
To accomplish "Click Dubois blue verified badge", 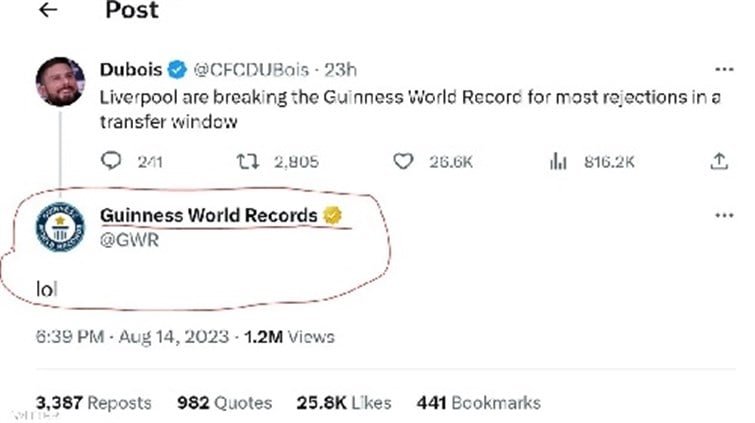I will point(177,70).
